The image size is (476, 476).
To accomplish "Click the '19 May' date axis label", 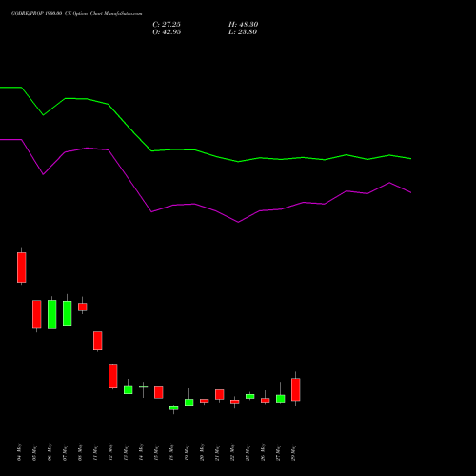I will coord(187,452).
